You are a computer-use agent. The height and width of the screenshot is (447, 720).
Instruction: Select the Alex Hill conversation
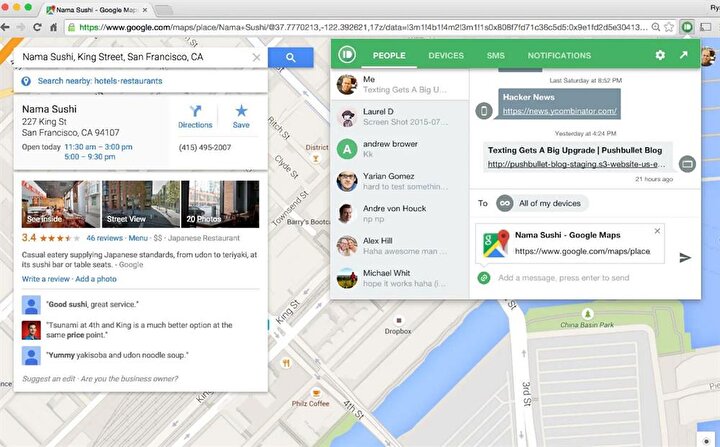pos(400,246)
